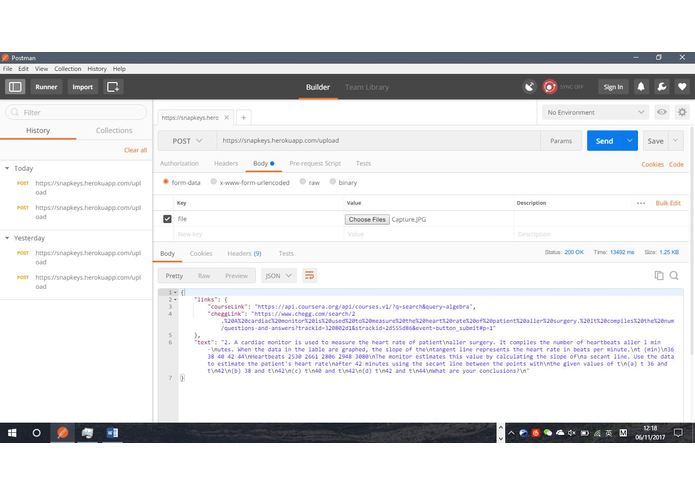695x494 pixels.
Task: Click the Sign In button
Action: point(613,87)
